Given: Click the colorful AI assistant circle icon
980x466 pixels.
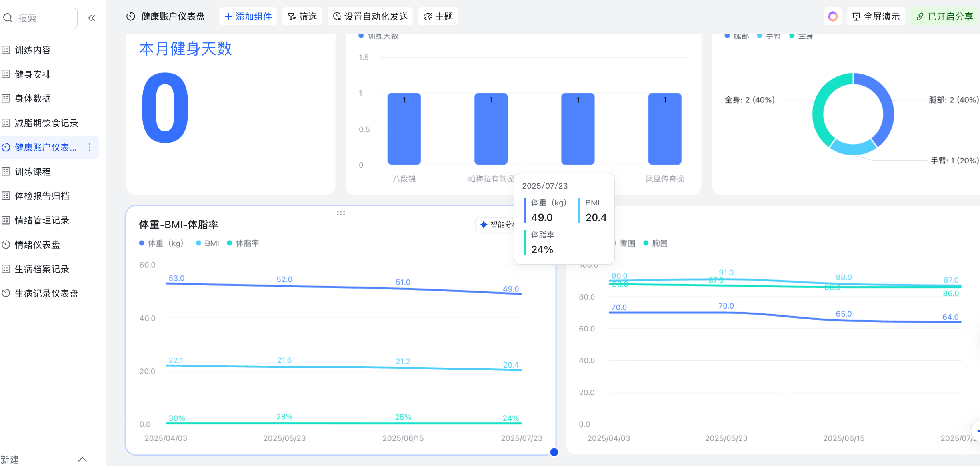Looking at the screenshot, I should tap(832, 16).
